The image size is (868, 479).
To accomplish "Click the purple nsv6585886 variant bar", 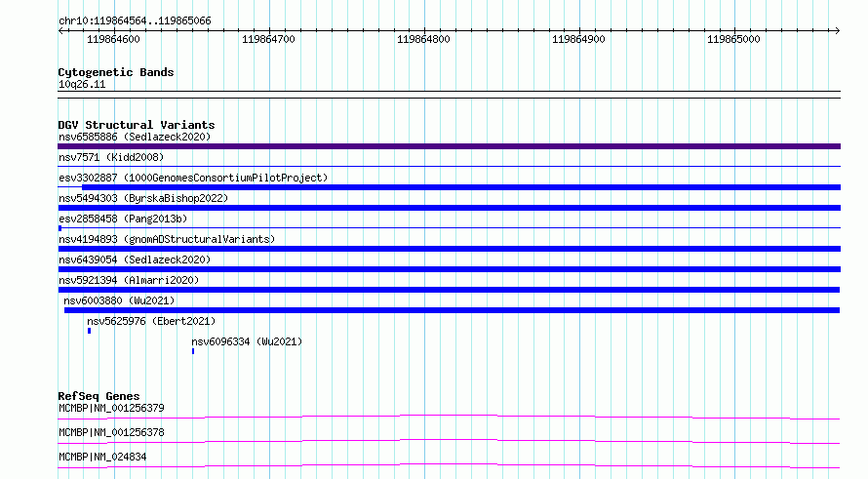I will [449, 146].
